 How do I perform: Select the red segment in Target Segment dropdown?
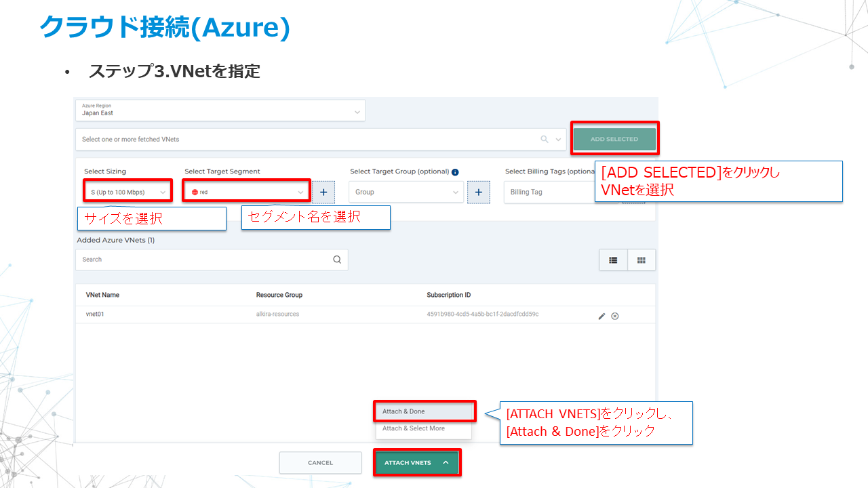point(245,190)
